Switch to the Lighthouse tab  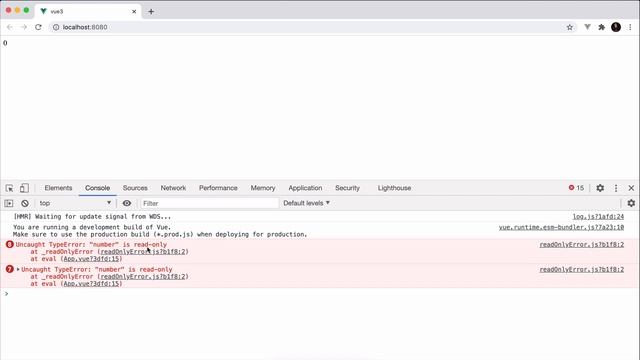coord(394,188)
